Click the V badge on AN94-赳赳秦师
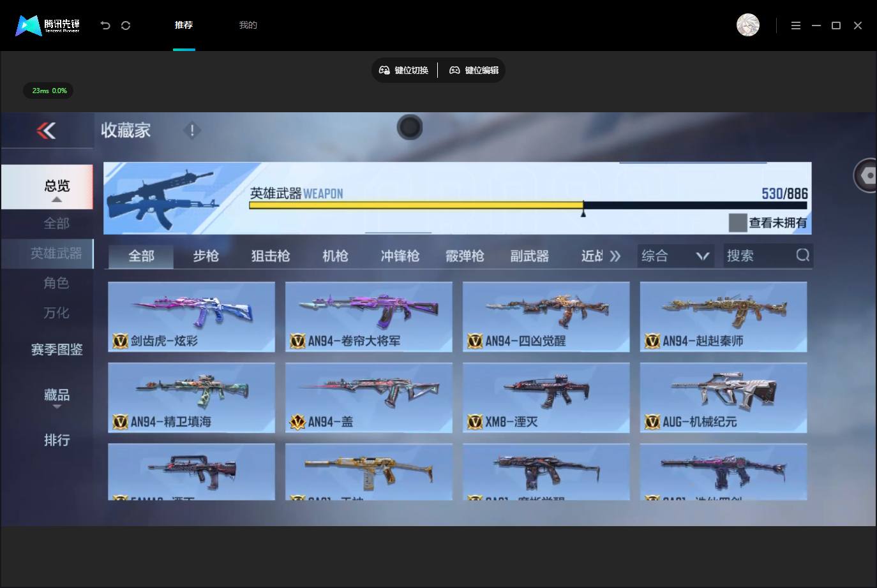The image size is (877, 588). 652,341
